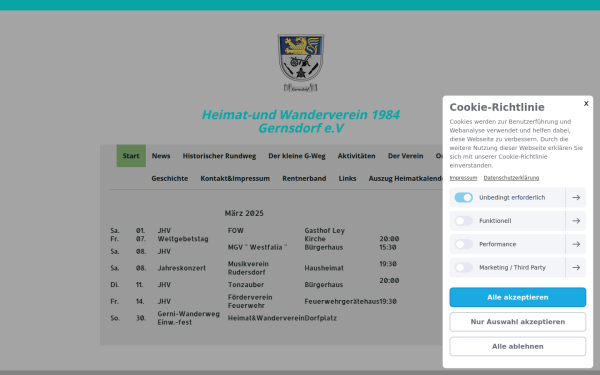This screenshot has width=600, height=375.
Task: Click Weltgebetstag calendar entry
Action: click(183, 239)
